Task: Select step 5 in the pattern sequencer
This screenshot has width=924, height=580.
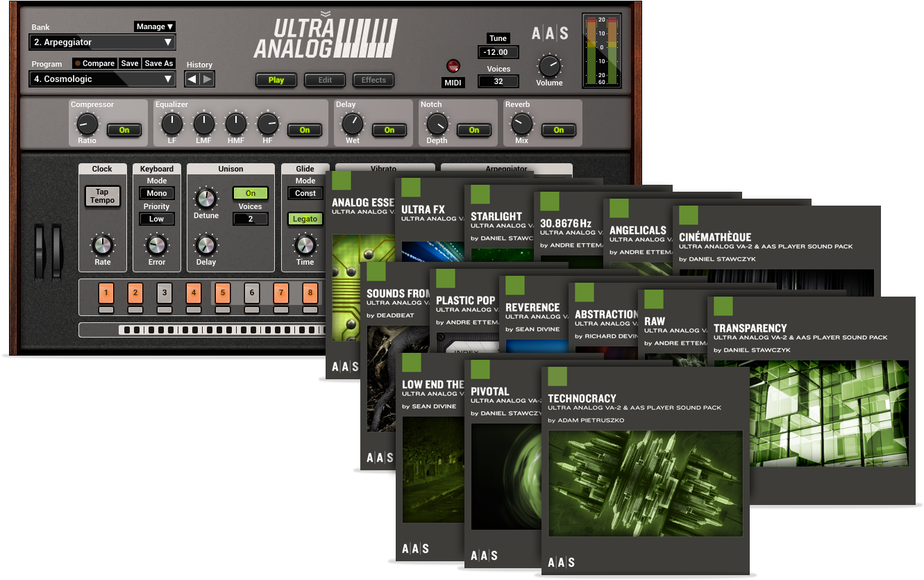Action: coord(223,292)
